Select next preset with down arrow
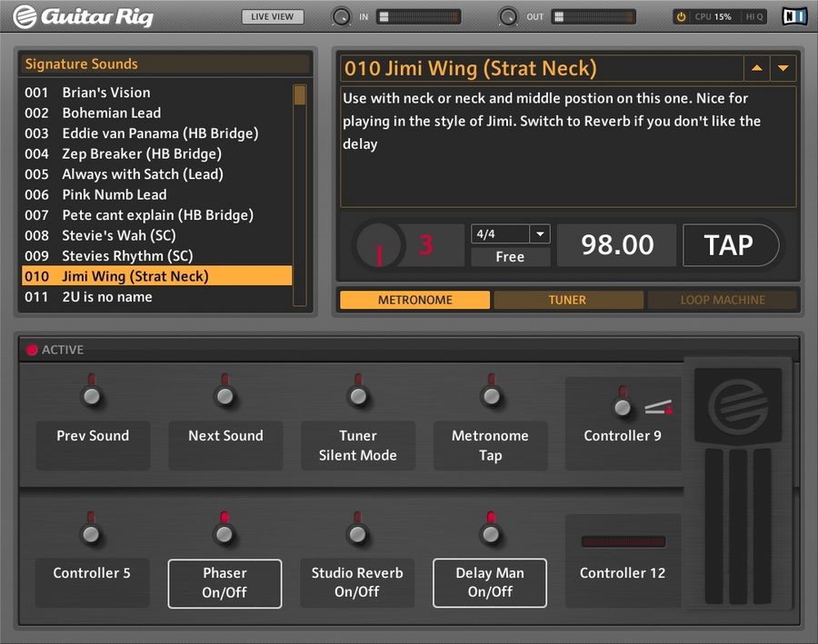818x644 pixels. 783,68
